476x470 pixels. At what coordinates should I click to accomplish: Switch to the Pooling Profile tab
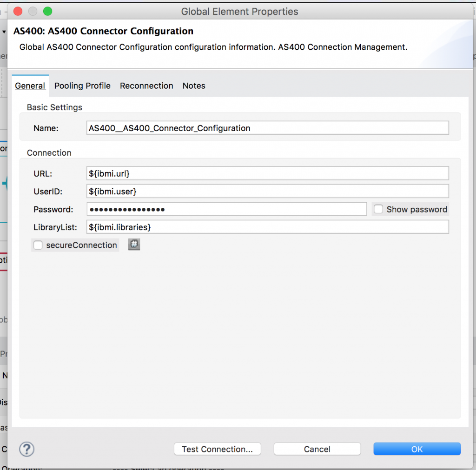[x=82, y=86]
